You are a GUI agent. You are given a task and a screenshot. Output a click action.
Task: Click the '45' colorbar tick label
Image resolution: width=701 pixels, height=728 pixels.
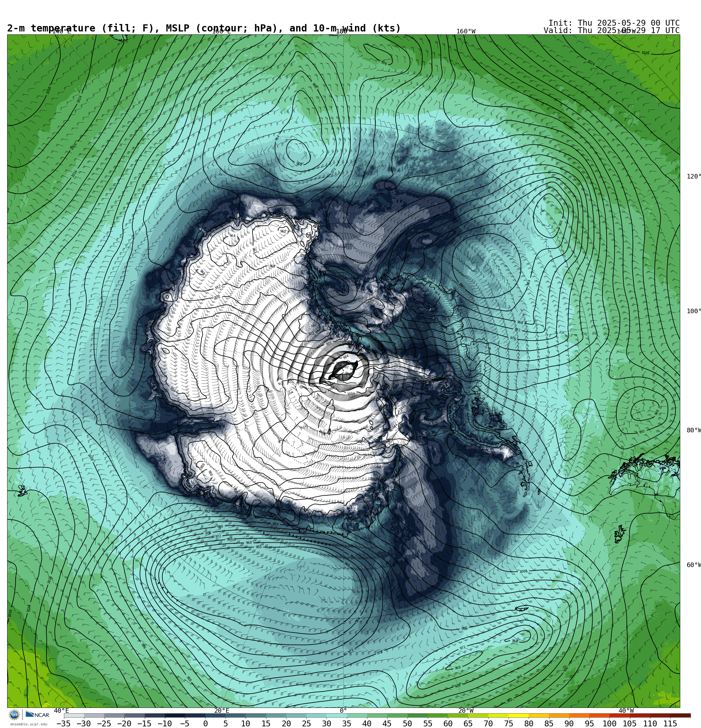tap(387, 723)
